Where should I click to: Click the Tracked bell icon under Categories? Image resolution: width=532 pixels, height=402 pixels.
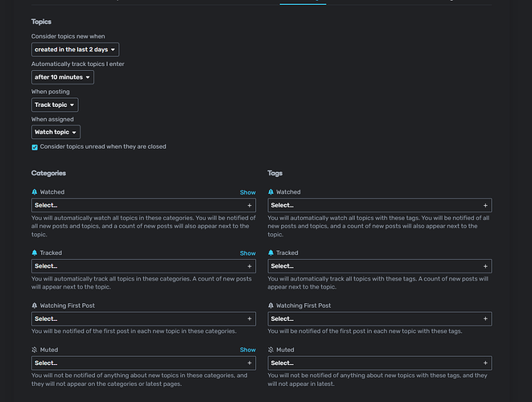[35, 252]
